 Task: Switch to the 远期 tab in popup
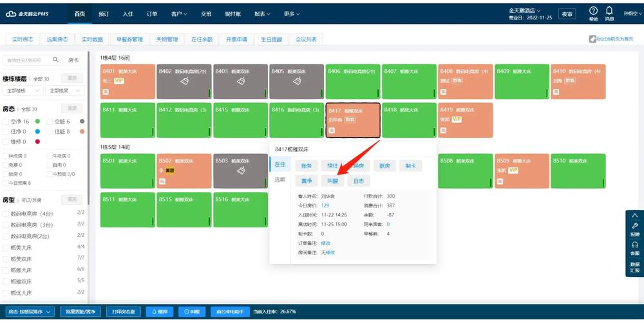pyautogui.click(x=279, y=180)
